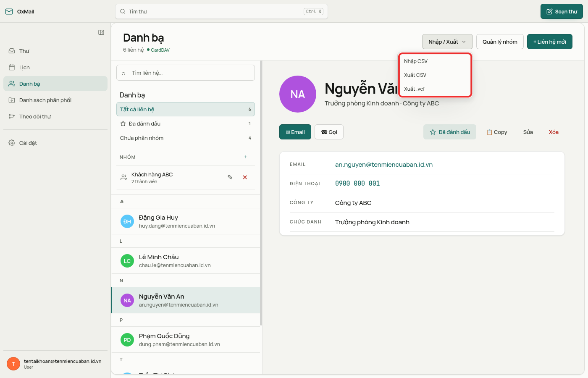Viewport: 588px width, 378px height.
Task: Select contact Đặng Gia Huy
Action: click(186, 221)
